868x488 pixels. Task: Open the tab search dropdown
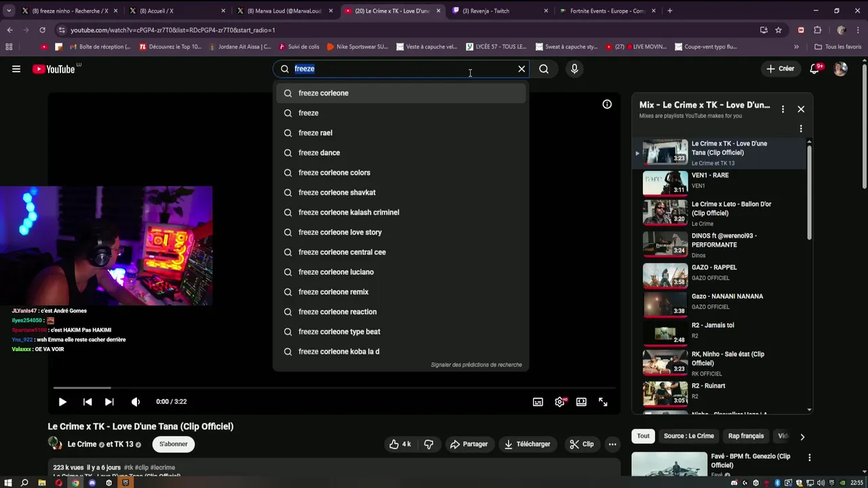(x=9, y=11)
